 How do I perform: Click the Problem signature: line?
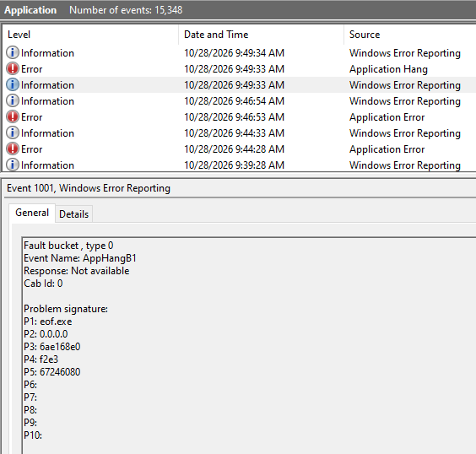[66, 309]
